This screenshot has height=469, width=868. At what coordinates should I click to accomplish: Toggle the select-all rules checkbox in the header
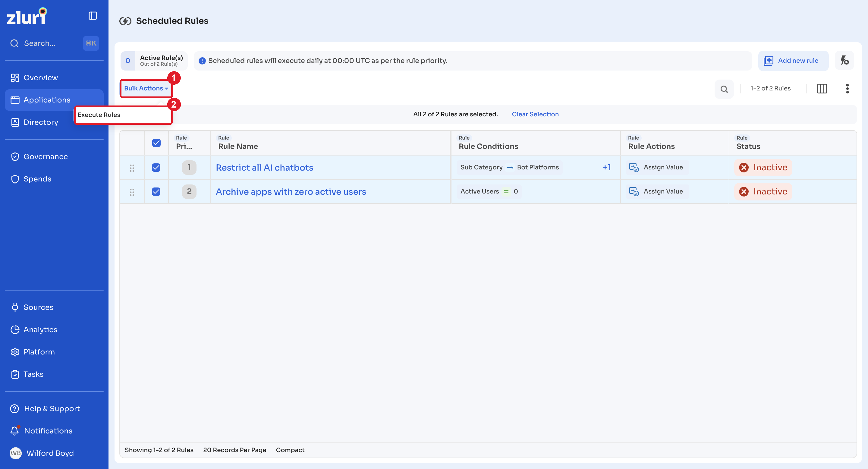coord(156,143)
